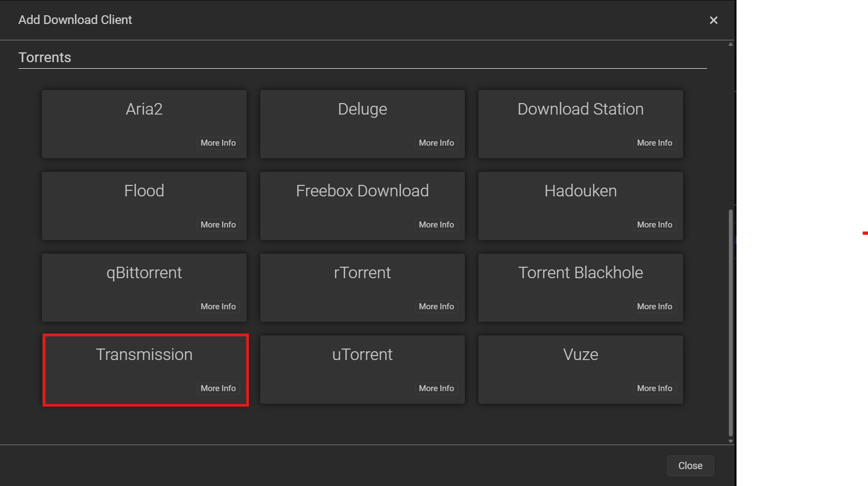Open More Info for Flood
This screenshot has width=868, height=486.
click(x=218, y=225)
